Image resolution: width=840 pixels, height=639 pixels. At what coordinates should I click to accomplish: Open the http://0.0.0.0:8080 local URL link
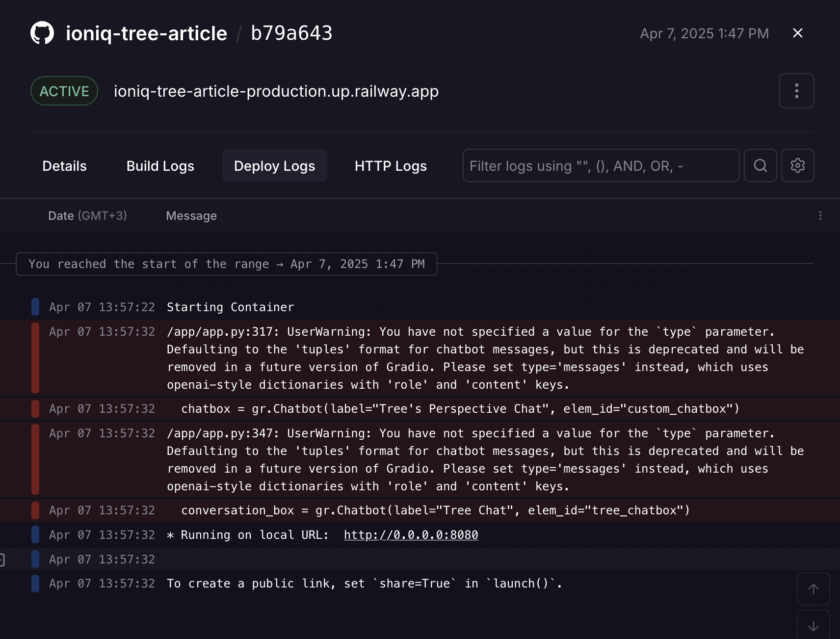411,535
